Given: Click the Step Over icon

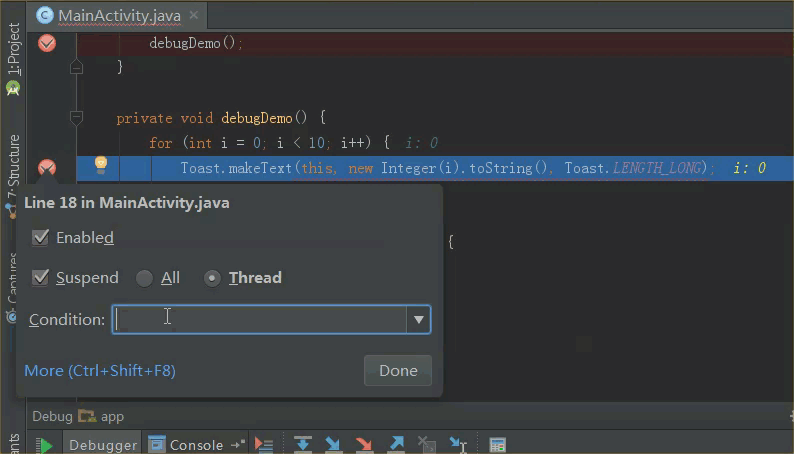Looking at the screenshot, I should pos(303,444).
